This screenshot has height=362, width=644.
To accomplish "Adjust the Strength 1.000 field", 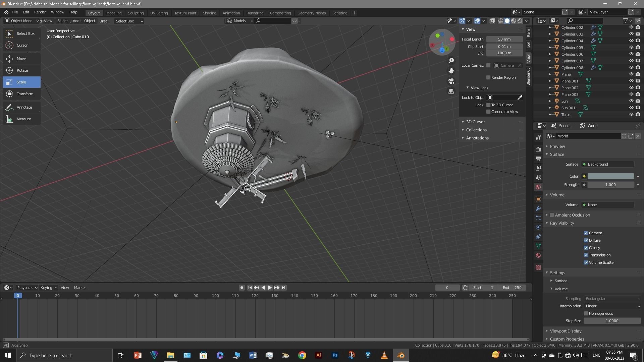I will 610,185.
